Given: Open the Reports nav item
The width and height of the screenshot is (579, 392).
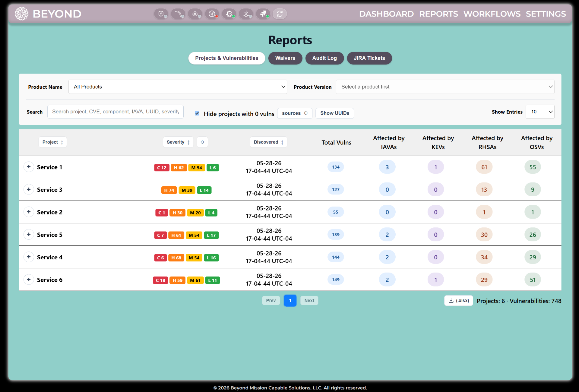Looking at the screenshot, I should (438, 14).
